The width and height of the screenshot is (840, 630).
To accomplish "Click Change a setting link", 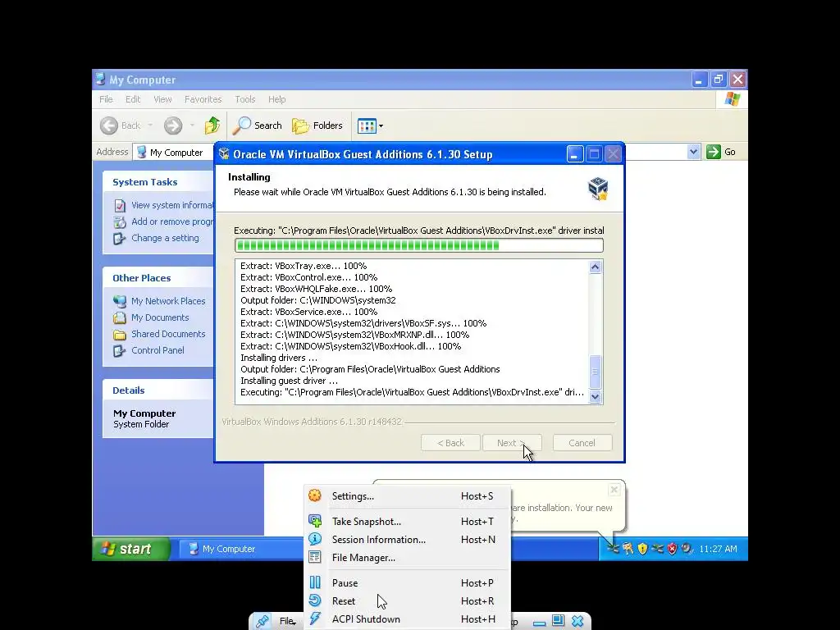I will 165,238.
